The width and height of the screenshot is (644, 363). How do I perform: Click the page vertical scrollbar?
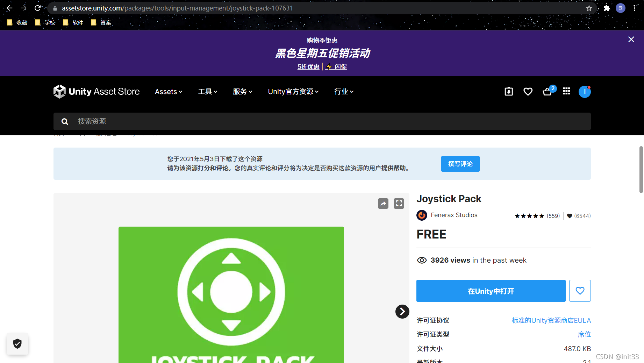(x=641, y=170)
